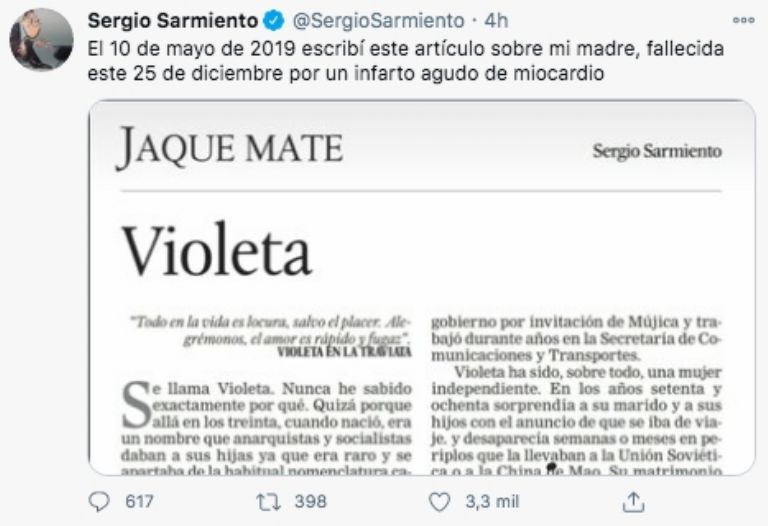Click the bold display name Sergio Sarmiento
This screenshot has height=526, width=768.
[174, 21]
